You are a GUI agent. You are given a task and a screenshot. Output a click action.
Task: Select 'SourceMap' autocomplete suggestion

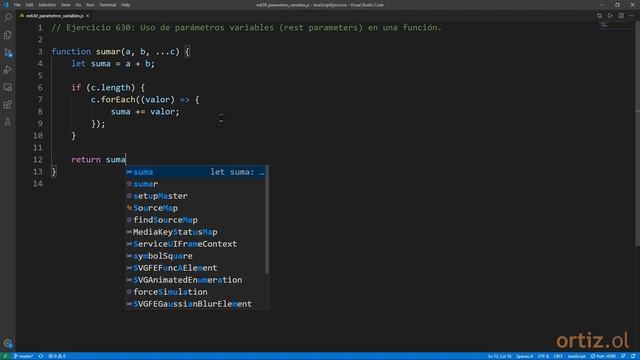pyautogui.click(x=196, y=208)
